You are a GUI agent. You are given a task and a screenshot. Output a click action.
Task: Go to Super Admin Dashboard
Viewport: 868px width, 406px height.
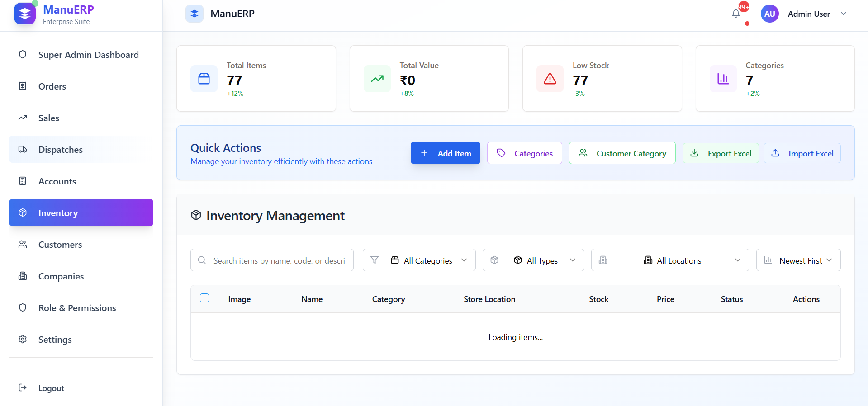point(81,54)
